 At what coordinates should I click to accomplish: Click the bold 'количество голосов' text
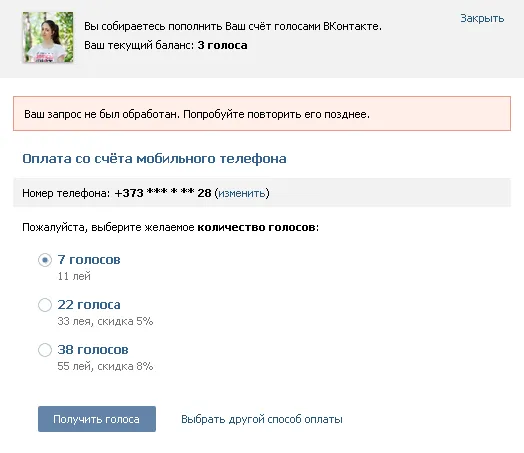pyautogui.click(x=256, y=228)
